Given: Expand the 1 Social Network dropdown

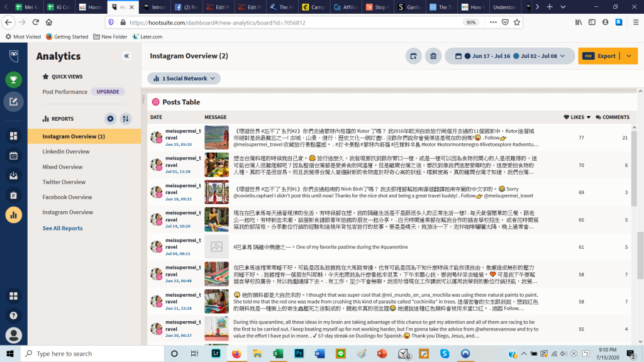Looking at the screenshot, I should click(x=184, y=79).
